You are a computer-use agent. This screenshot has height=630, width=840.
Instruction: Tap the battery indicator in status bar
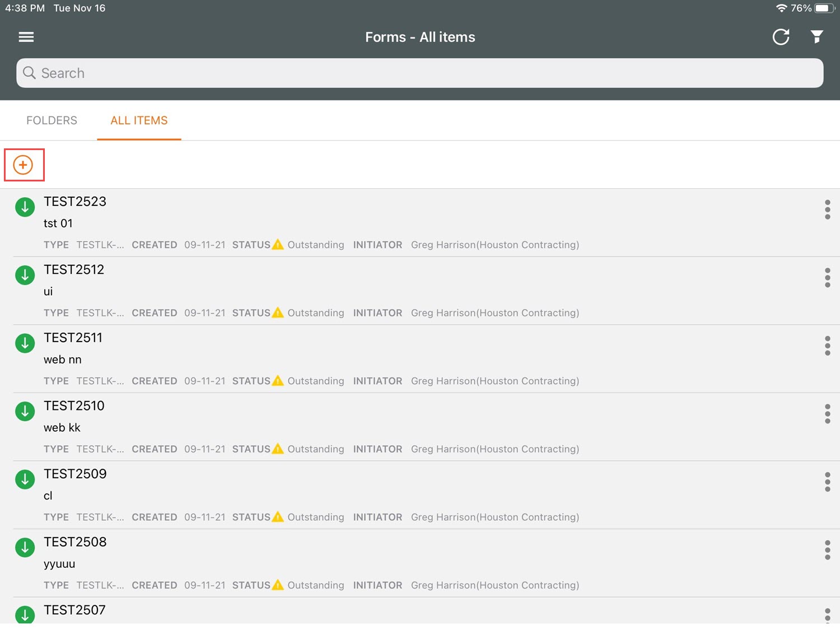coord(824,8)
